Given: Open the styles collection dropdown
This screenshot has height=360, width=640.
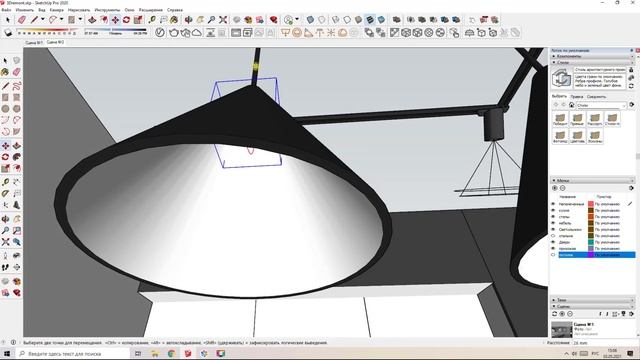Looking at the screenshot, I should [x=601, y=105].
